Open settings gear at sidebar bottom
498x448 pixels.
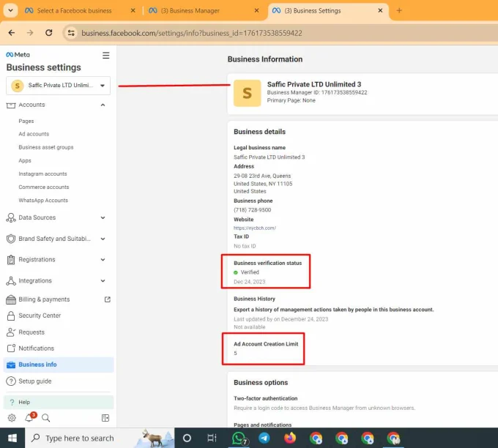(x=12, y=418)
